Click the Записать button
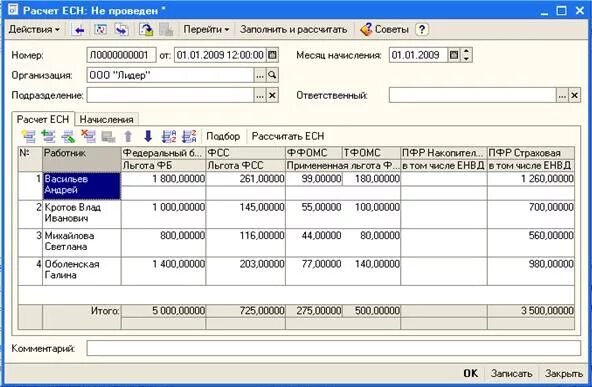The height and width of the screenshot is (387, 592). pos(512,373)
